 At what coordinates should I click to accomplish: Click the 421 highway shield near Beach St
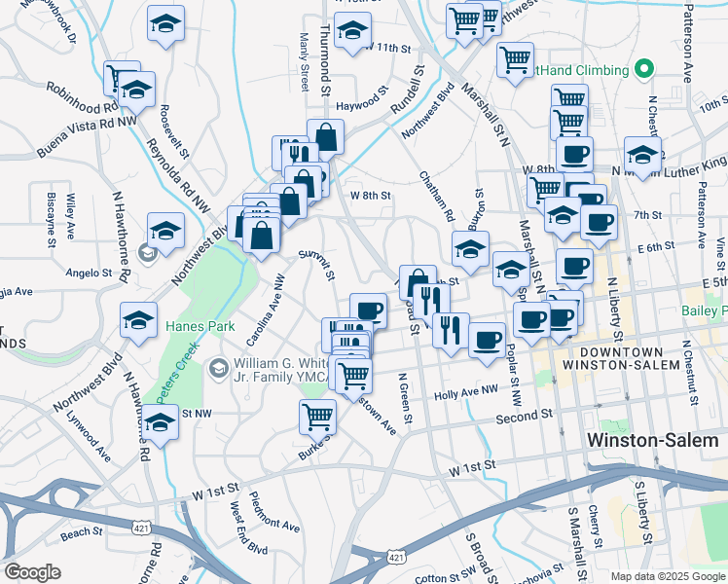coord(141,529)
